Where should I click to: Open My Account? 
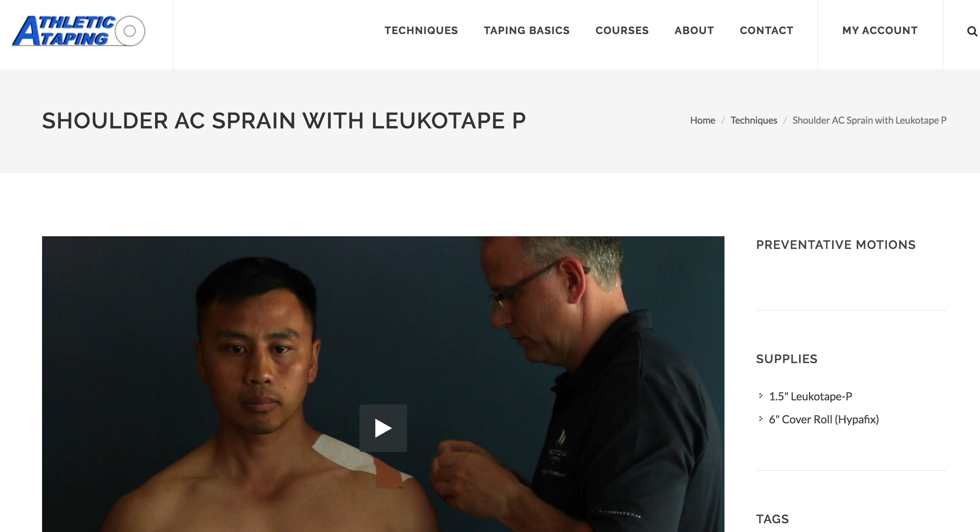point(880,31)
